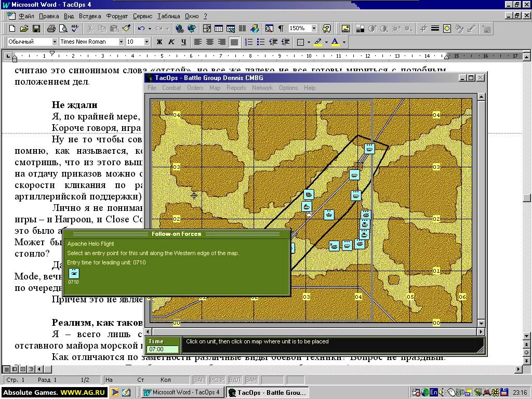
Task: Click TacOps map horizontal scrollbar right arrow
Action: tap(481, 331)
